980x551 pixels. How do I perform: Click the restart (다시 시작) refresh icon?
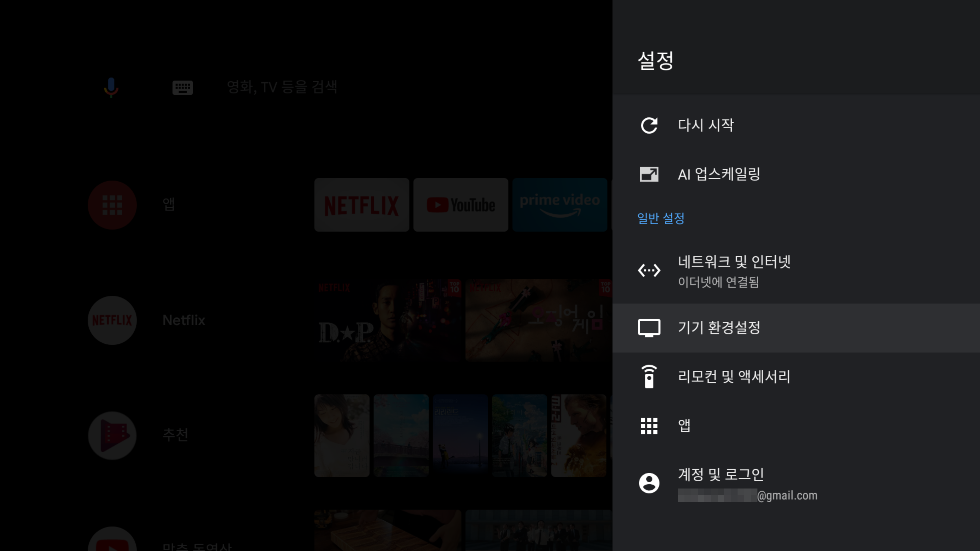tap(649, 125)
